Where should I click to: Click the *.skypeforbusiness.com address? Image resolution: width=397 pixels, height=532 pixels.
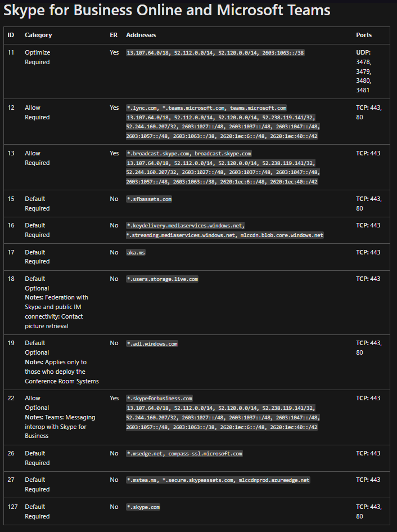click(x=159, y=398)
